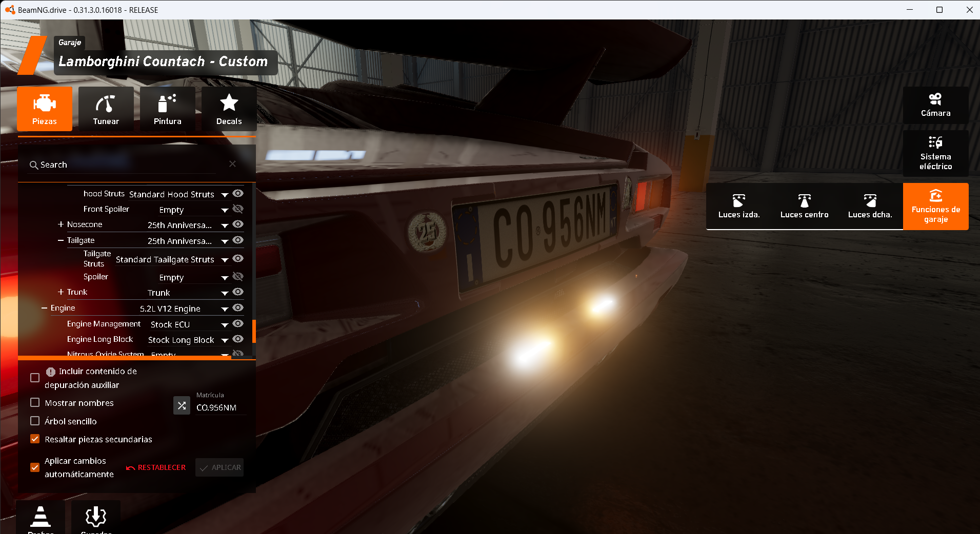Viewport: 980px width, 534px height.
Task: Turn on Luces centro garage lights
Action: pos(804,207)
